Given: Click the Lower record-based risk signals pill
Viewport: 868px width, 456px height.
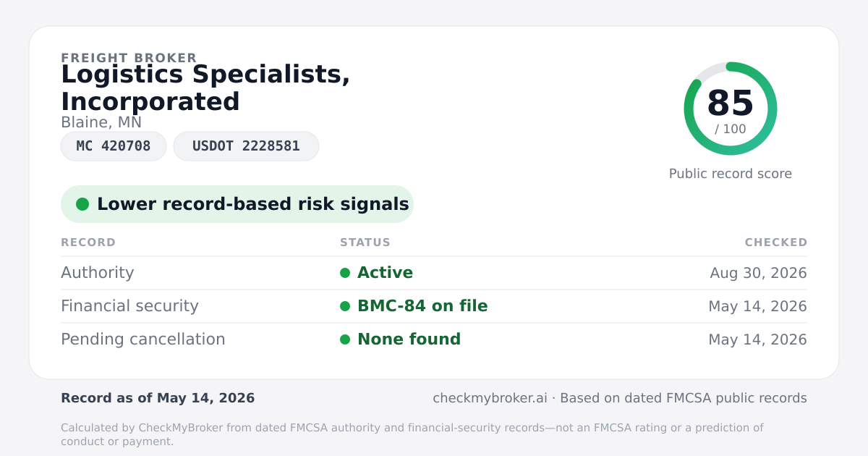Looking at the screenshot, I should [237, 204].
